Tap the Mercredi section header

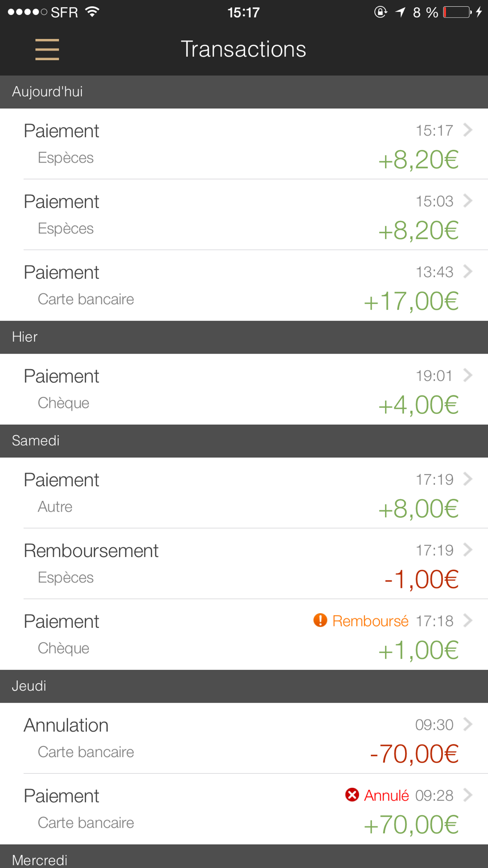[244, 858]
